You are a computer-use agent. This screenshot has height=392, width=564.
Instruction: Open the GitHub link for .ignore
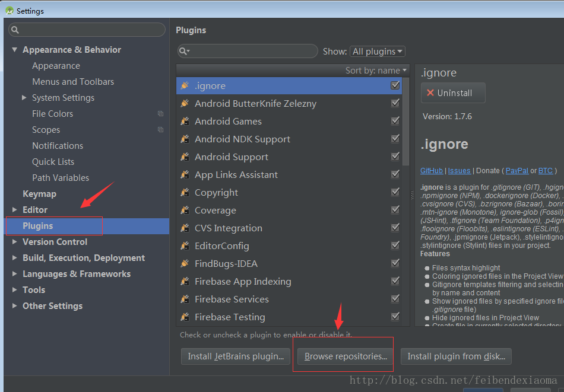pos(432,171)
